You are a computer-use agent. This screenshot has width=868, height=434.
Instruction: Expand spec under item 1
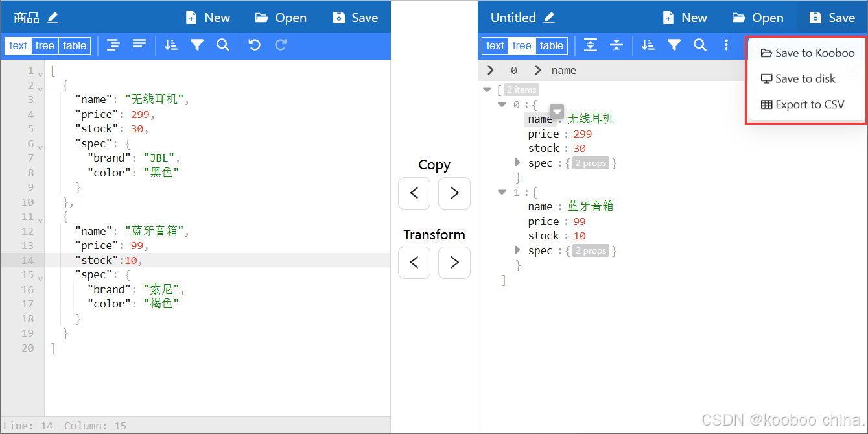(517, 250)
